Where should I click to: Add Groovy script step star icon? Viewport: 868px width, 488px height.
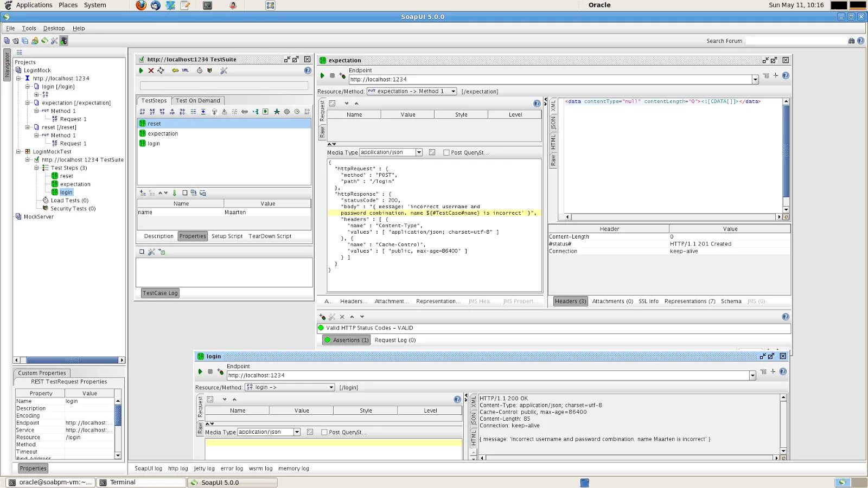pyautogui.click(x=277, y=112)
